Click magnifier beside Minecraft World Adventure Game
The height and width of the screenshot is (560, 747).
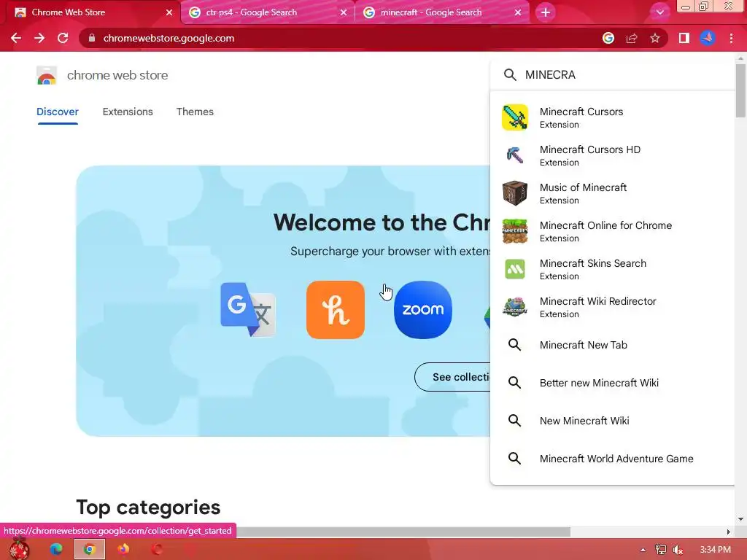click(x=514, y=459)
